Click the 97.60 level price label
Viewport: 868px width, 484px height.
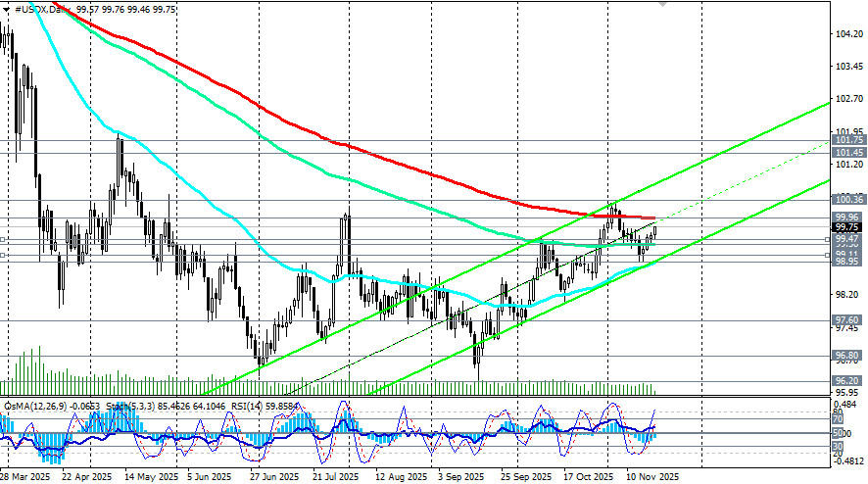(847, 320)
